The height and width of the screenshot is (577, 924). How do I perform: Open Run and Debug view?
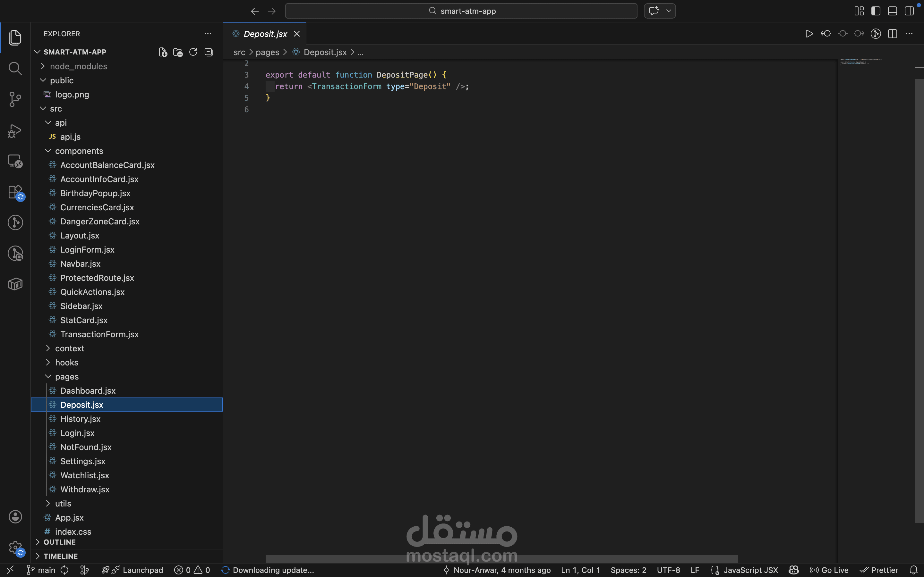pyautogui.click(x=15, y=130)
